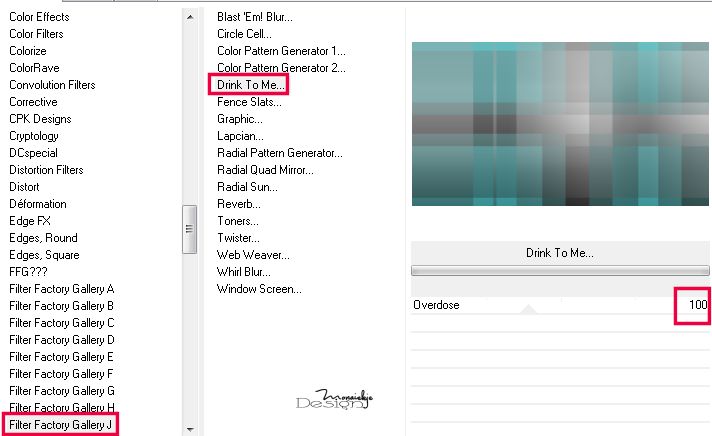Image resolution: width=712 pixels, height=436 pixels.
Task: Choose the Window Screen filter
Action: [x=259, y=289]
